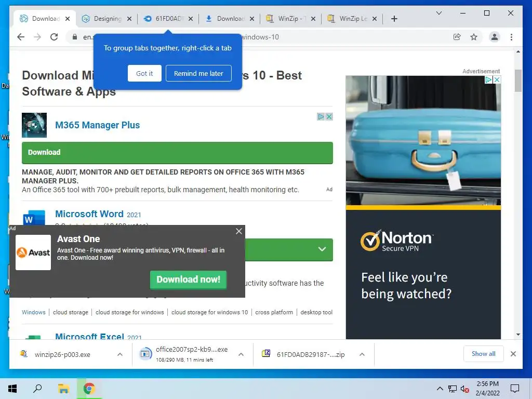The image size is (532, 399).
Task: Open the Microsoft Word 2021 link
Action: 98,215
